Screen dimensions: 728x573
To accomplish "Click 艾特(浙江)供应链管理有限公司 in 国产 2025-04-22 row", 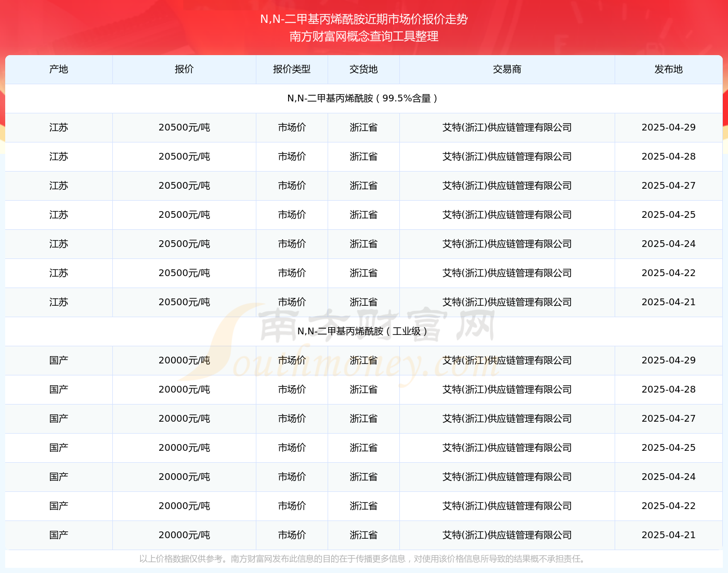I will coord(507,506).
